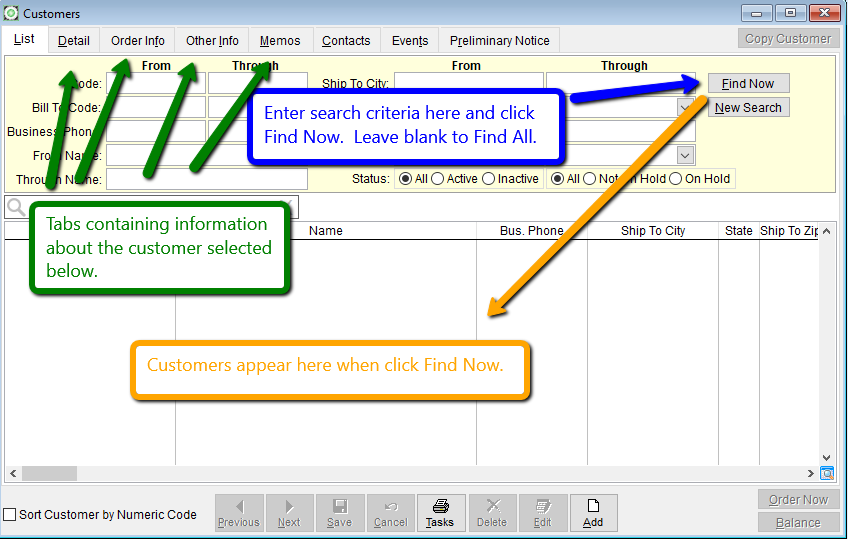Click the Add new document icon
The width and height of the screenshot is (848, 539).
tap(593, 507)
